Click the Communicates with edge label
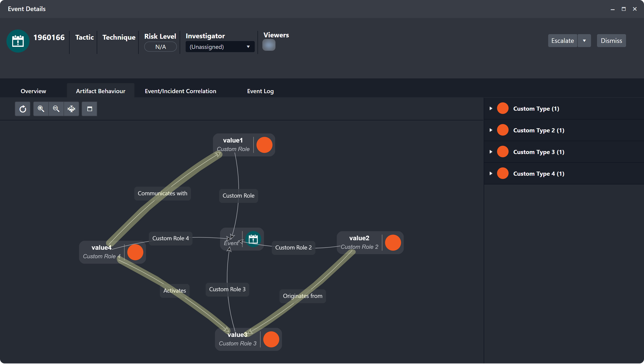644x364 pixels. pos(162,193)
